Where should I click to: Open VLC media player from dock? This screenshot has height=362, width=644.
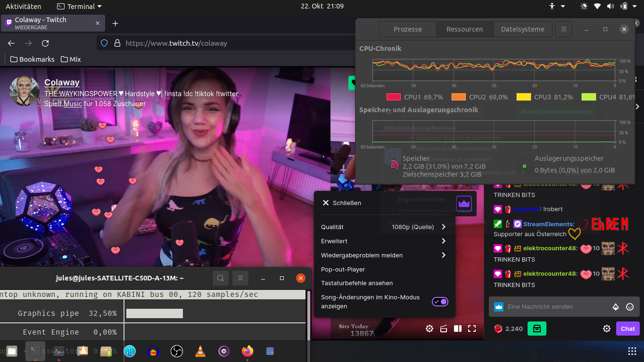pyautogui.click(x=200, y=351)
